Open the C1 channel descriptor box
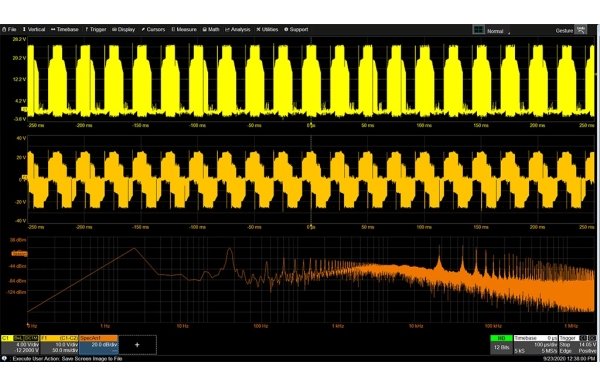600x390 pixels. pyautogui.click(x=20, y=344)
